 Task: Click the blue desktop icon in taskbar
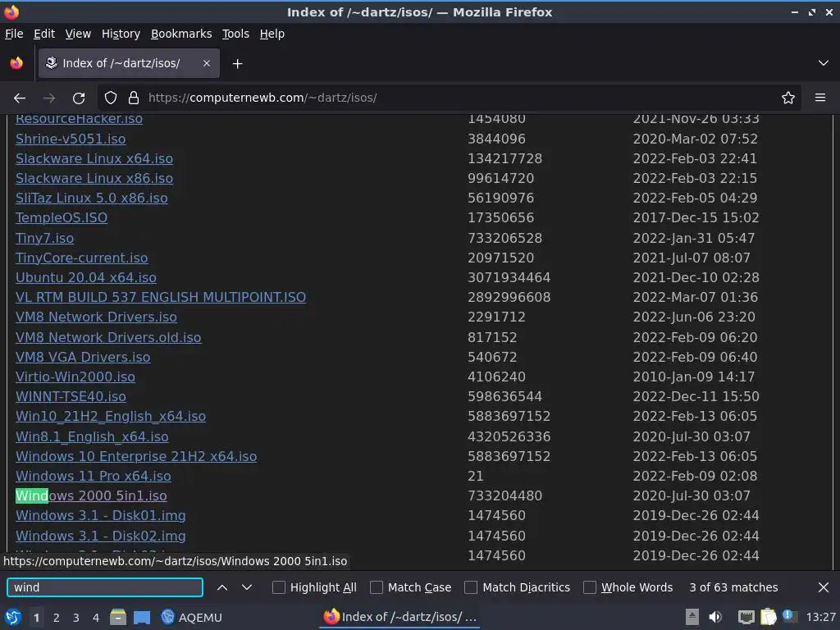click(142, 617)
